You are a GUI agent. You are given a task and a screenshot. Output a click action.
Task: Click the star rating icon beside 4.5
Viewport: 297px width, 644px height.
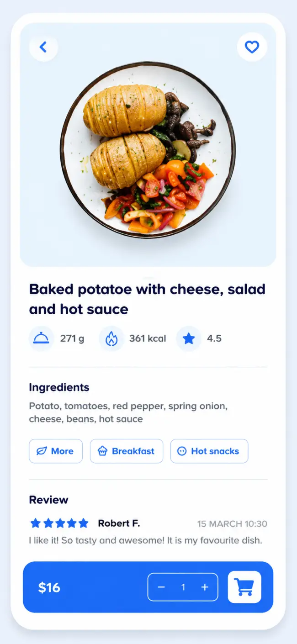pyautogui.click(x=189, y=338)
